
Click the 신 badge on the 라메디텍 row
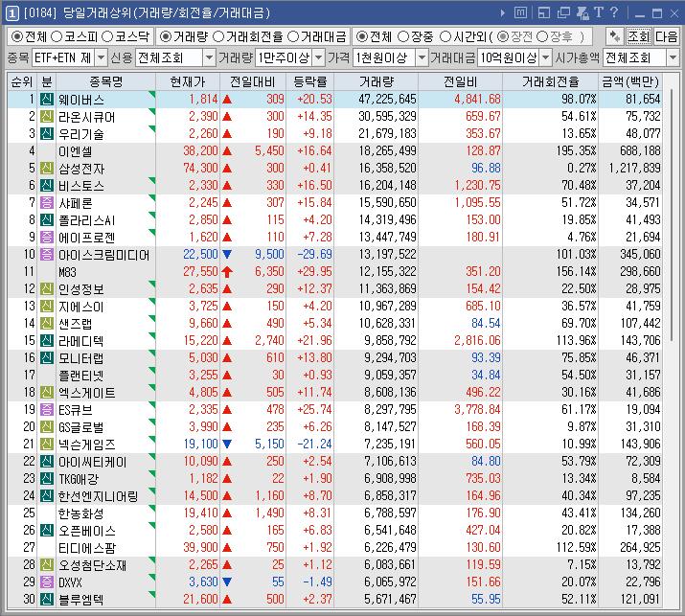point(47,341)
